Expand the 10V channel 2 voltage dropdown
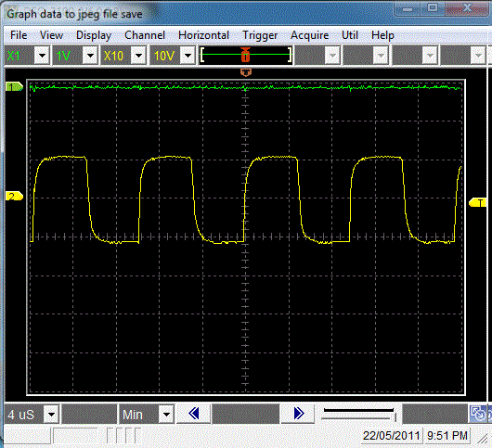Viewport: 492px width, 448px height. (x=188, y=56)
